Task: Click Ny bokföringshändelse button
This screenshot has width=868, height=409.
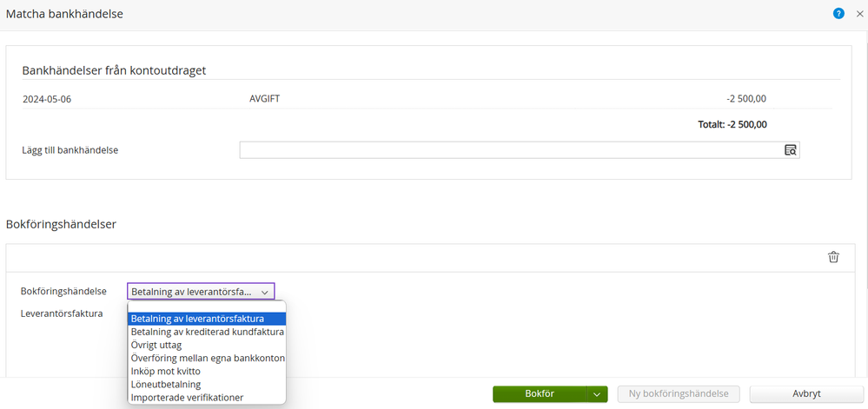Action: click(678, 394)
